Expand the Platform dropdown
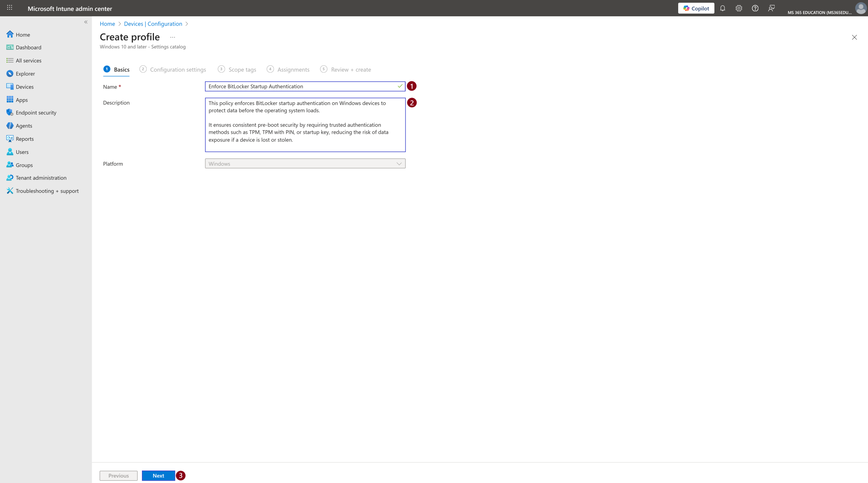 [x=305, y=164]
